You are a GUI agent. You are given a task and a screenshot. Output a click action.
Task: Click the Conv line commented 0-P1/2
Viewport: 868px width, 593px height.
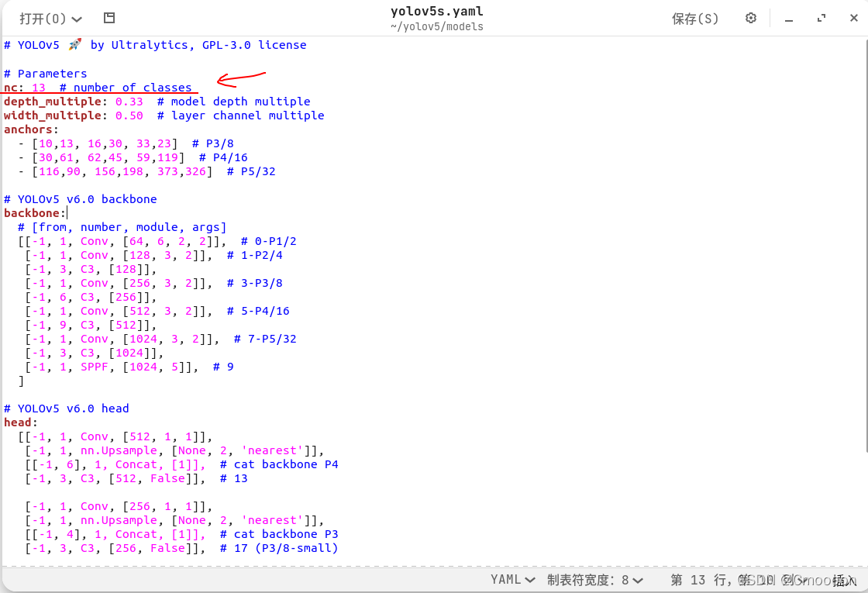point(157,241)
